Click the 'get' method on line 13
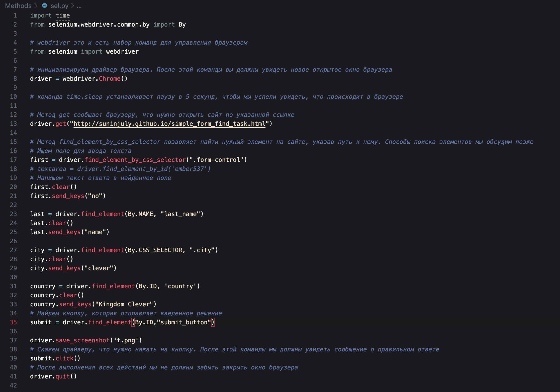The image size is (560, 392). click(61, 124)
